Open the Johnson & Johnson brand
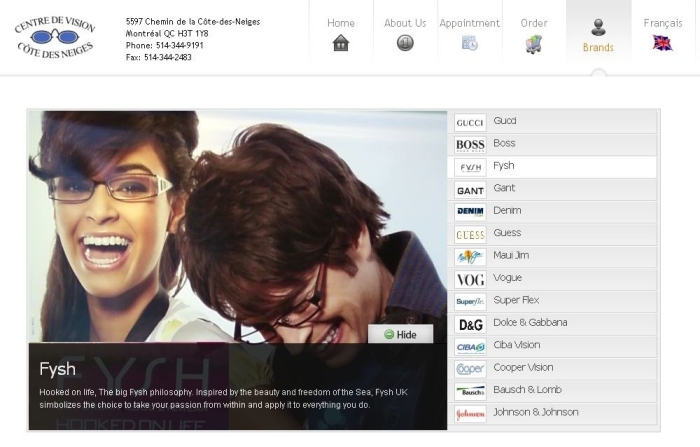The image size is (700, 447). click(535, 413)
